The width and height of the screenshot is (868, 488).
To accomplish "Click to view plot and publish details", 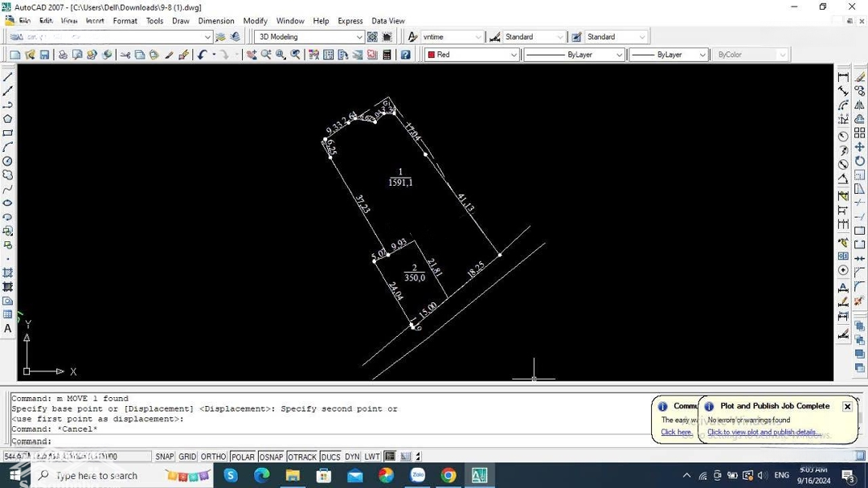I will coord(763,433).
